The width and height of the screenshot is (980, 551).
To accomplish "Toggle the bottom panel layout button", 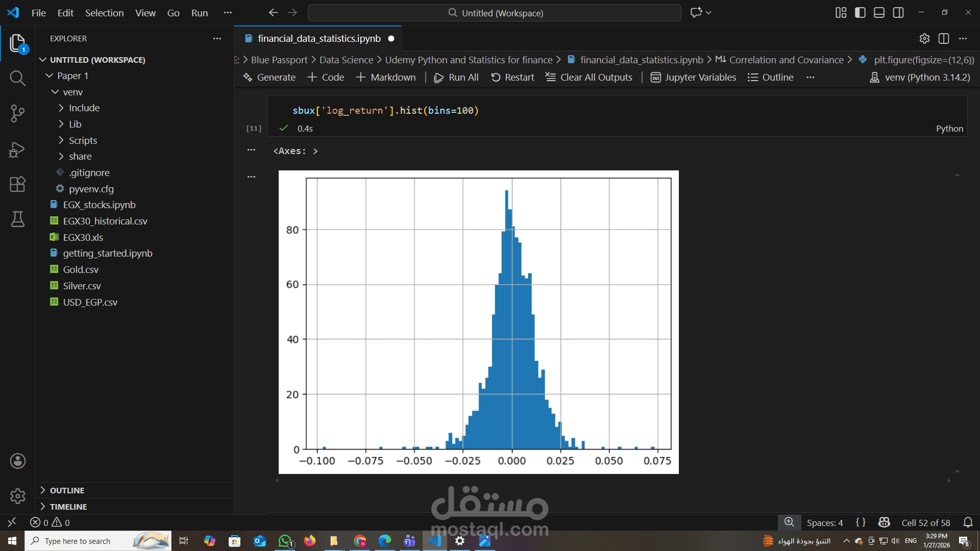I will click(879, 13).
